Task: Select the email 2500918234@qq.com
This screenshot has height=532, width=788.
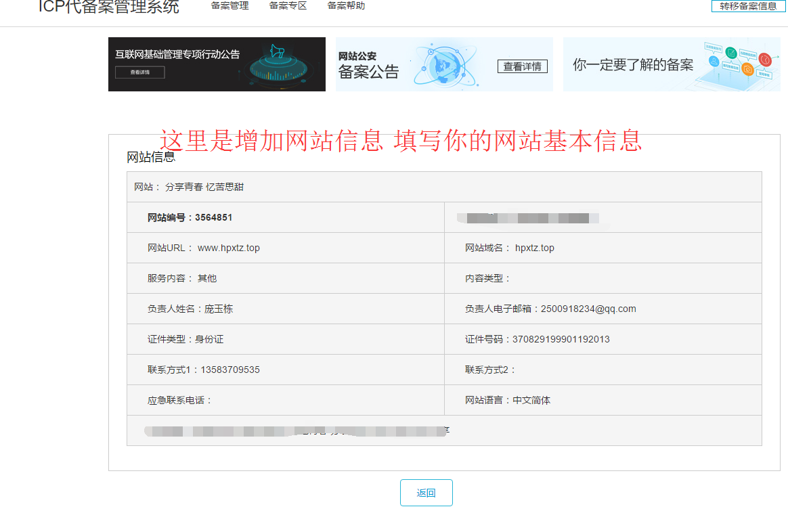Action: [588, 309]
